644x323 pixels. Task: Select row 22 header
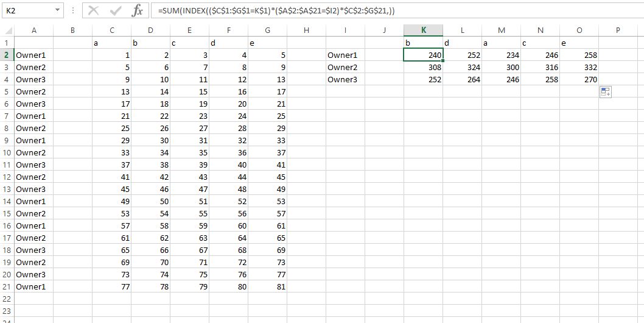click(x=7, y=299)
